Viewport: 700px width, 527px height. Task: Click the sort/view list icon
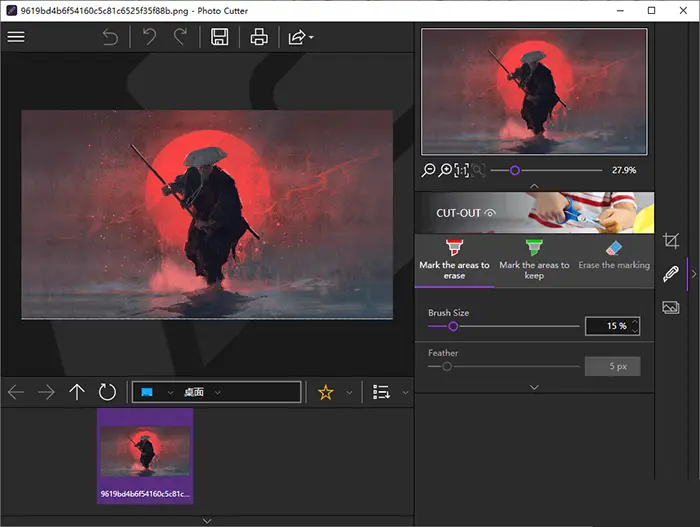point(381,392)
